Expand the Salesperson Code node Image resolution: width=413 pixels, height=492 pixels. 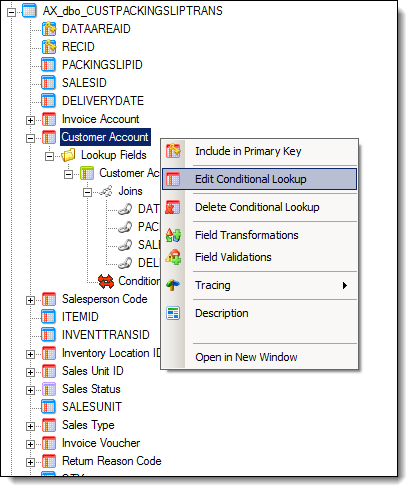point(30,300)
